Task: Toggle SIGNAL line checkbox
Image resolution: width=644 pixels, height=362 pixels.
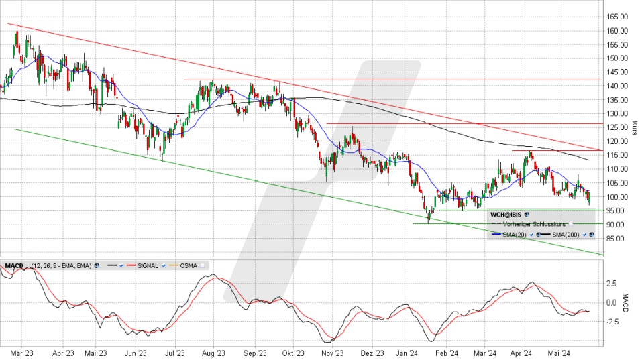Action: 164,266
